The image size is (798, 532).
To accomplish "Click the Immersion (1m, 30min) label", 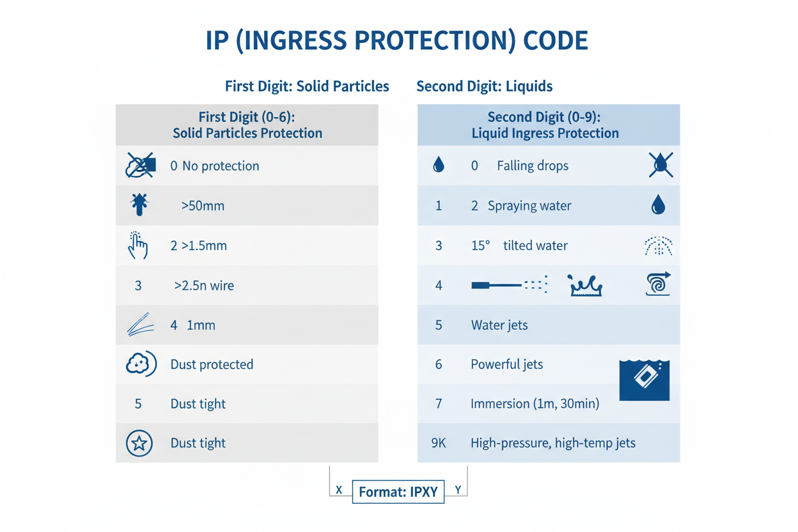I will coord(535,403).
